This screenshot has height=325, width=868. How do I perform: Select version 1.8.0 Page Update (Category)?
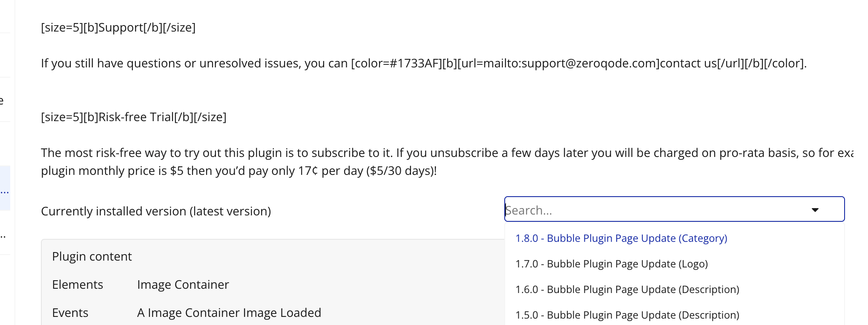pyautogui.click(x=621, y=238)
